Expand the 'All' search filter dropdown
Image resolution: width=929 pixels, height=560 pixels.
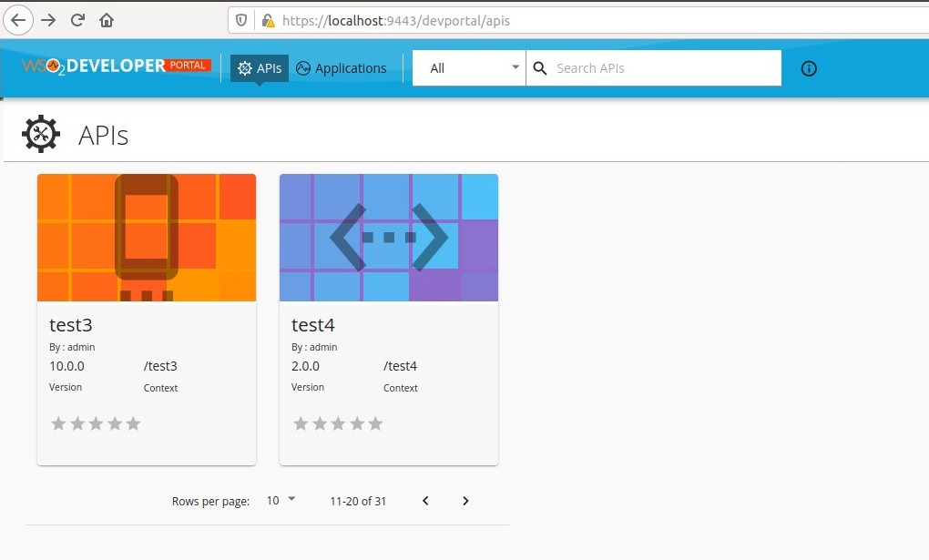pos(469,68)
